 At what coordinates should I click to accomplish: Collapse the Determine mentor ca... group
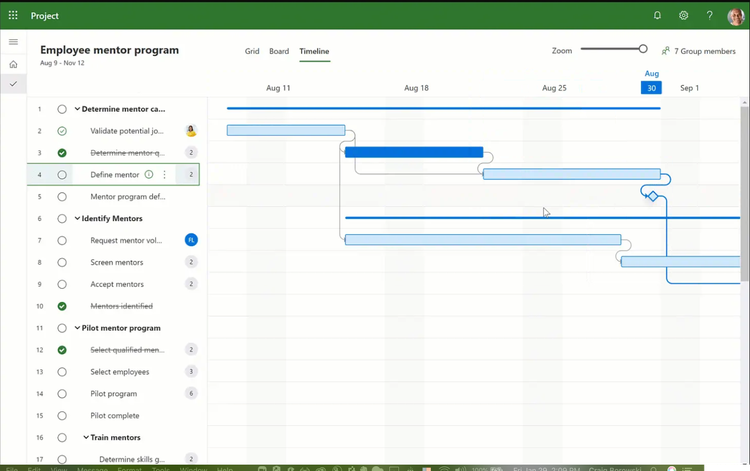pyautogui.click(x=77, y=109)
